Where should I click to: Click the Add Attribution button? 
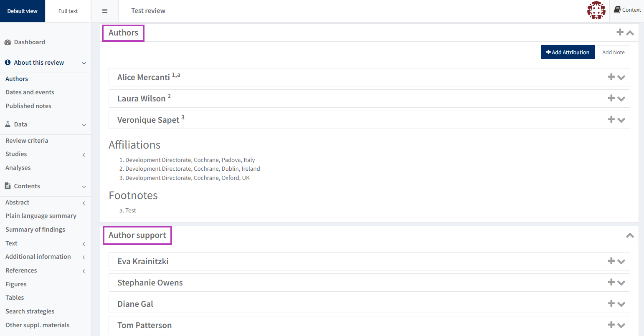(x=567, y=52)
